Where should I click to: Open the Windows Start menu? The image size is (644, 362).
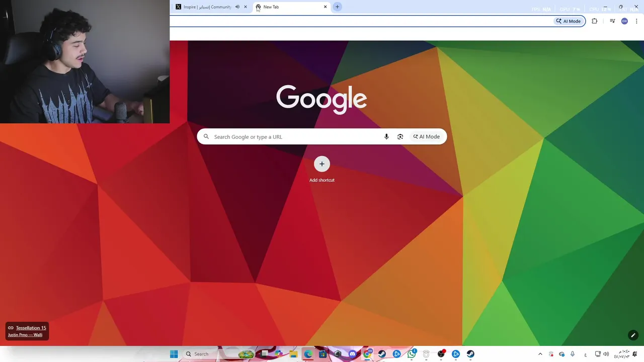[174, 354]
